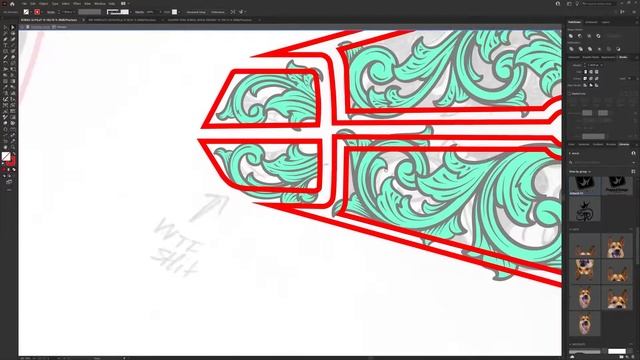Apply the Divide pathfinder

point(571,49)
